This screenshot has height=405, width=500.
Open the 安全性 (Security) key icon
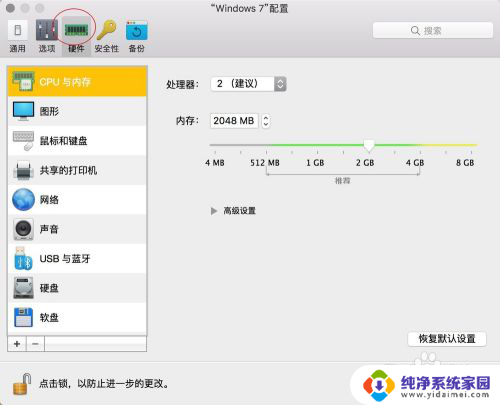point(107,30)
